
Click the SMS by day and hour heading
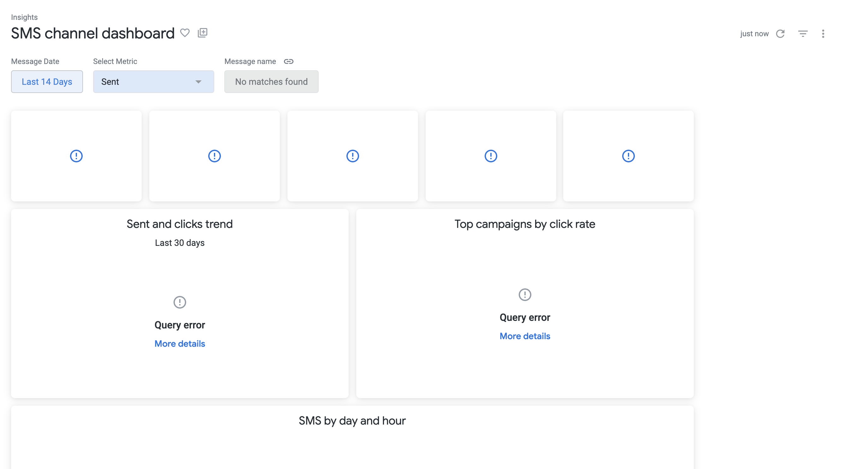click(x=352, y=420)
